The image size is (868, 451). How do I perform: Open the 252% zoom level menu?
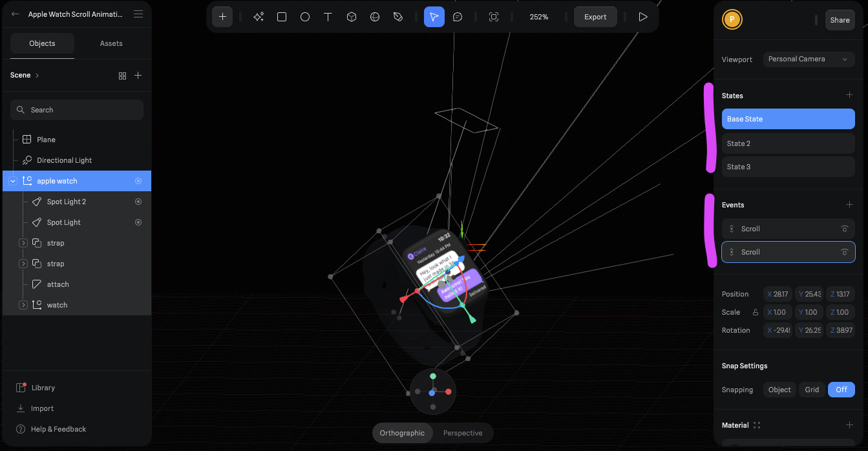539,17
